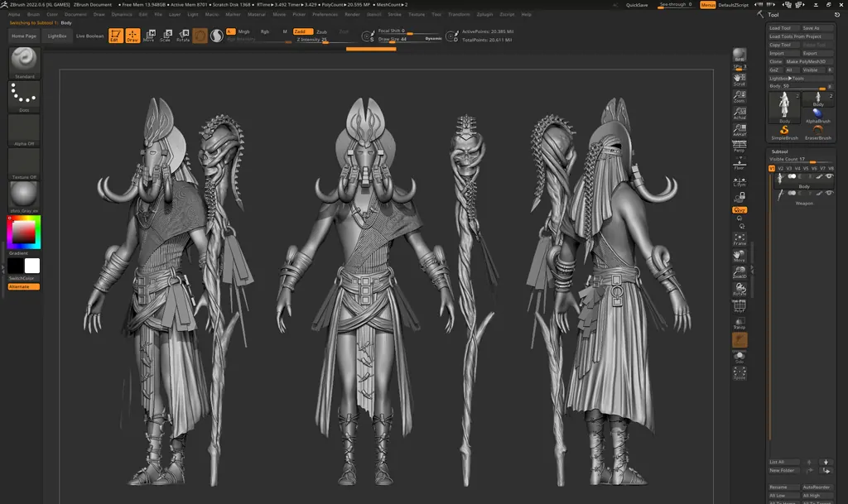The width and height of the screenshot is (848, 504).
Task: Switch to Move gizmo mode
Action: (149, 36)
